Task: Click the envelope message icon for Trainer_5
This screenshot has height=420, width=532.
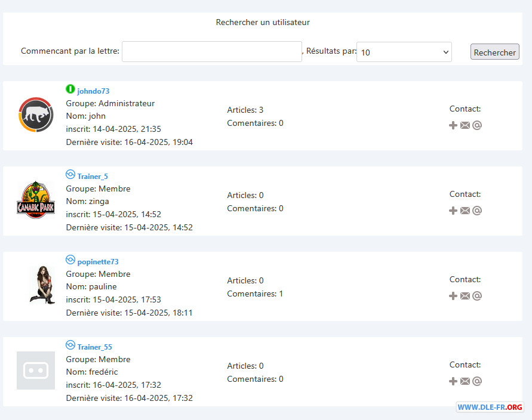Action: (x=465, y=211)
